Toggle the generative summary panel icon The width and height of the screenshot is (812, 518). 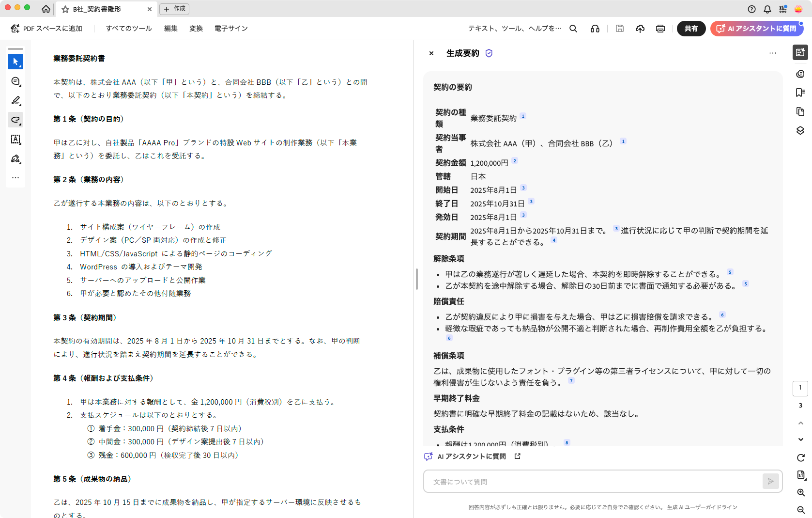click(800, 52)
